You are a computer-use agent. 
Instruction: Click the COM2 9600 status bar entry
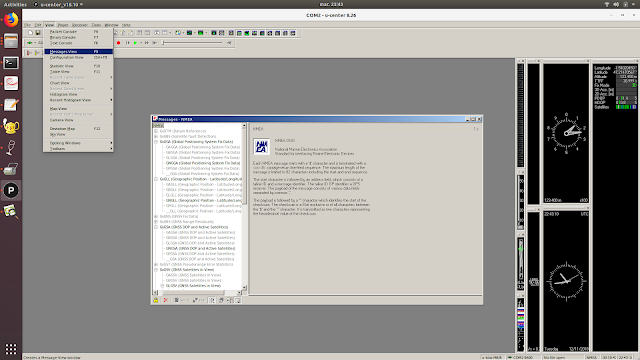pyautogui.click(x=524, y=358)
